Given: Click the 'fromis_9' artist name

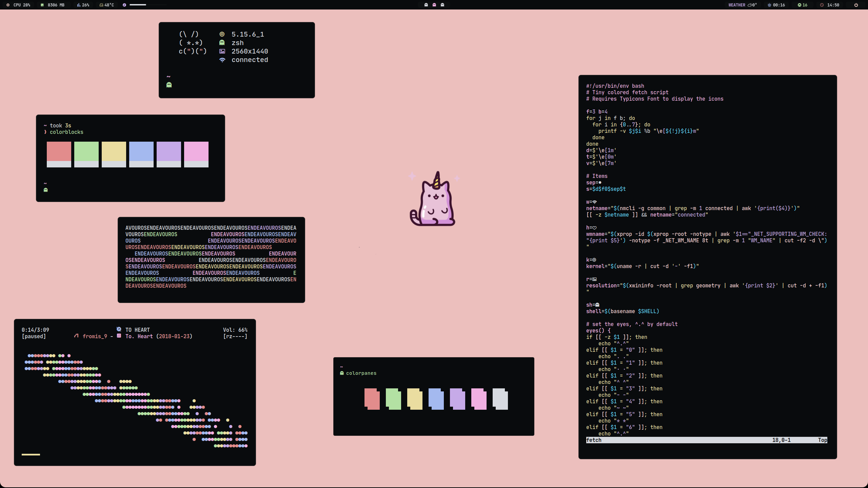Looking at the screenshot, I should tap(95, 336).
